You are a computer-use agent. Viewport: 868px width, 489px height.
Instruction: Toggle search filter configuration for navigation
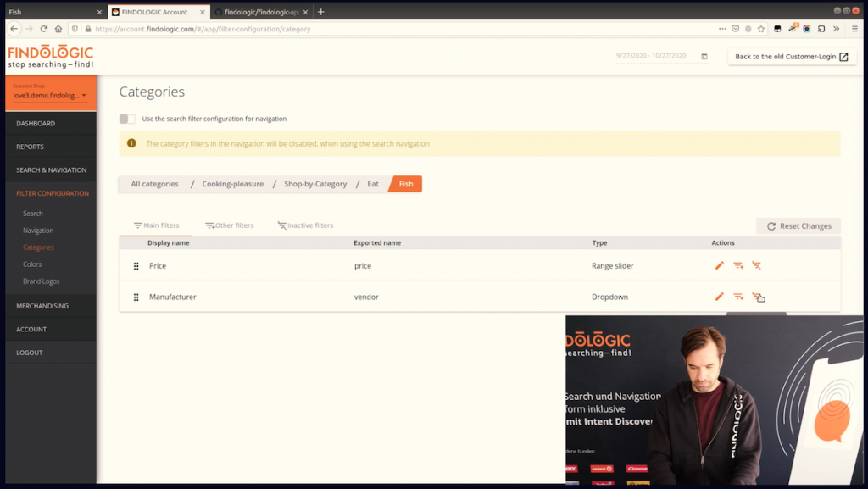pyautogui.click(x=127, y=119)
